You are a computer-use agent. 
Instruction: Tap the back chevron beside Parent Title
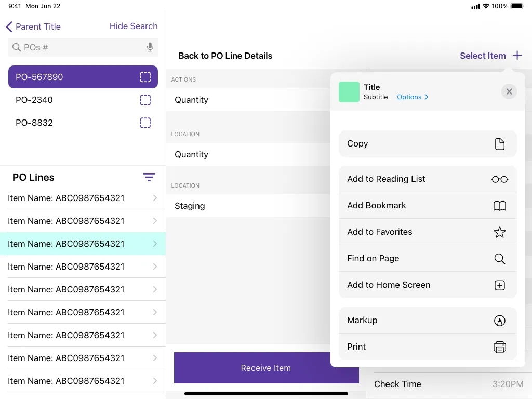tap(9, 26)
